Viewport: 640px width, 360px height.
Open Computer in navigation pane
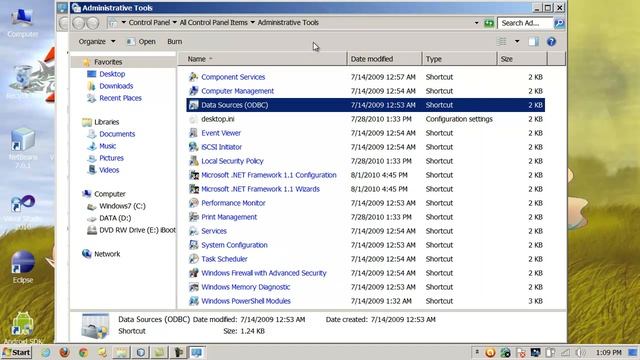(109, 194)
